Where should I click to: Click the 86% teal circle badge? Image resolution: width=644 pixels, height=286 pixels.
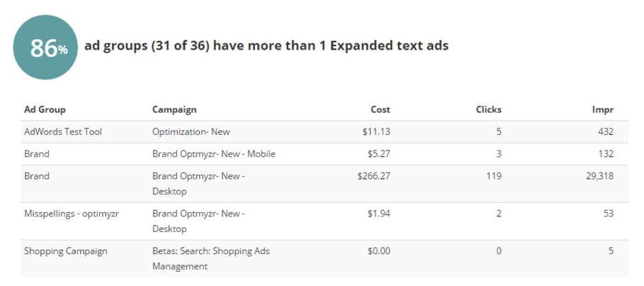(x=45, y=48)
